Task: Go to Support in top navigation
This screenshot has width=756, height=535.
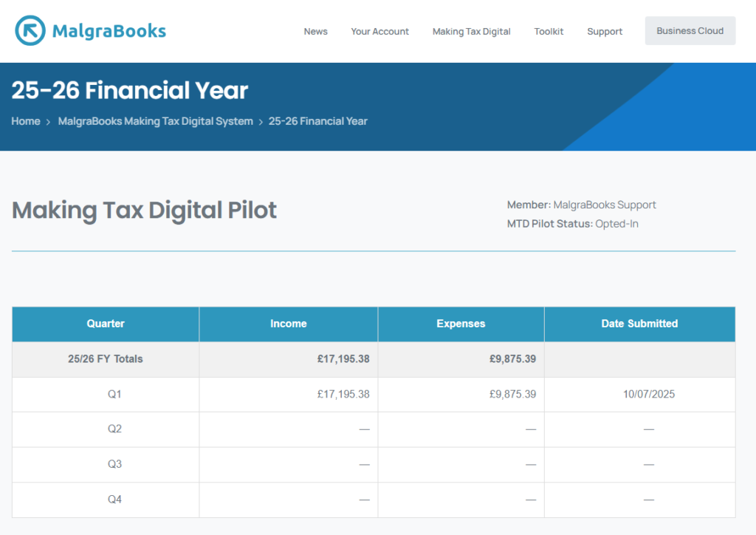Action: point(605,31)
